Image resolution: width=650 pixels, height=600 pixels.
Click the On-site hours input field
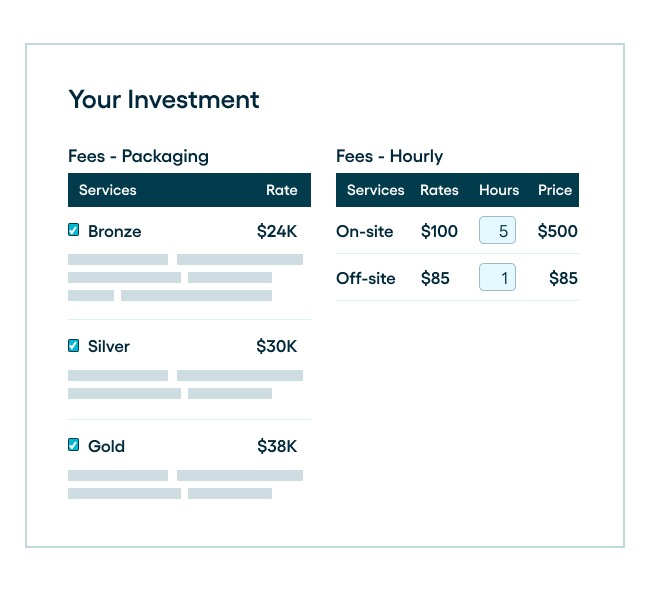click(497, 231)
